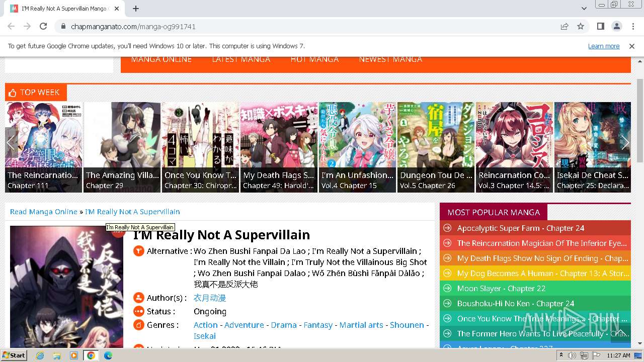The image size is (644, 362).
Task: Open Chapter 111 link in carousel
Action: (28, 186)
